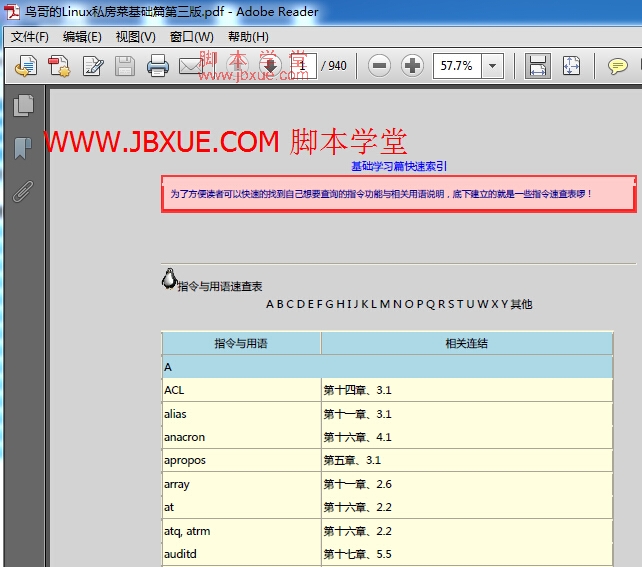Click index letter M link

(384, 304)
